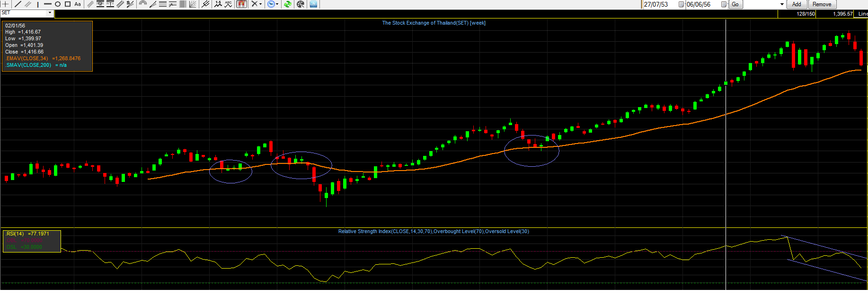Click the green refresh arrows icon
868x307 pixels.
[x=287, y=4]
